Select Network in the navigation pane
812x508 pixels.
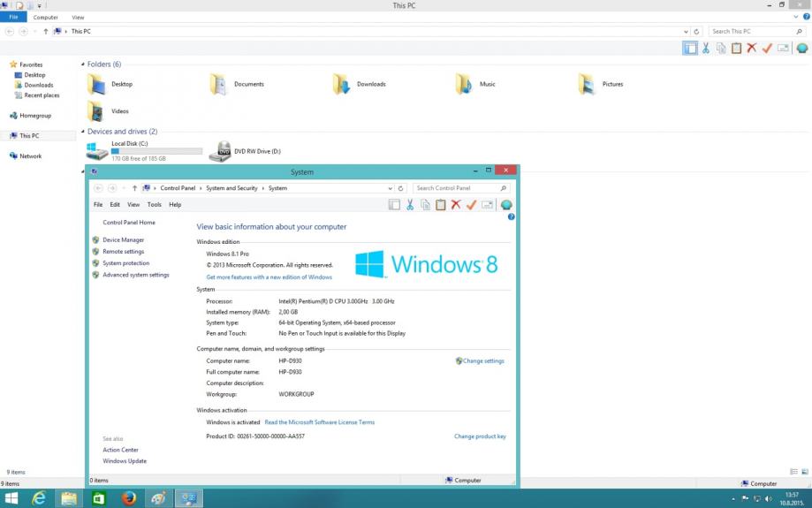(31, 156)
